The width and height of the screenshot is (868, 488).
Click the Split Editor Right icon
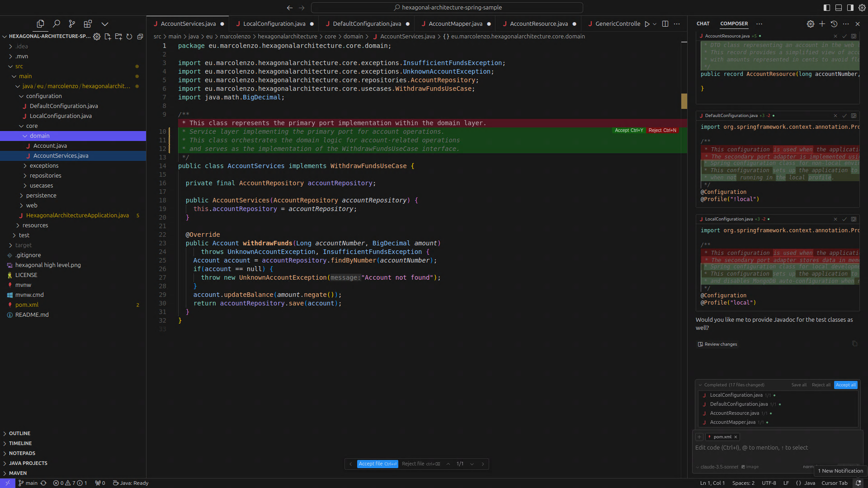[665, 23]
